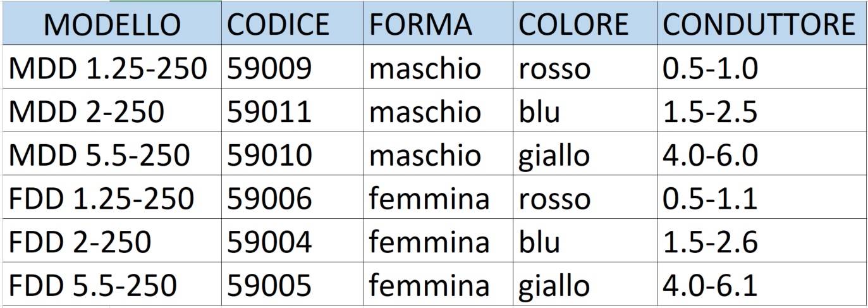Viewport: 868px width, 308px height.
Task: Select the cell with code 59004
Action: point(293,242)
